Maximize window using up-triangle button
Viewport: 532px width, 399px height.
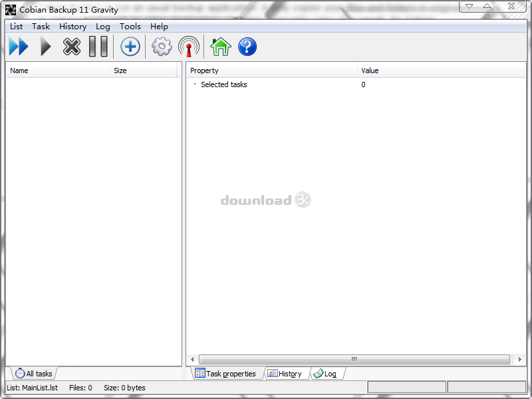(487, 6)
